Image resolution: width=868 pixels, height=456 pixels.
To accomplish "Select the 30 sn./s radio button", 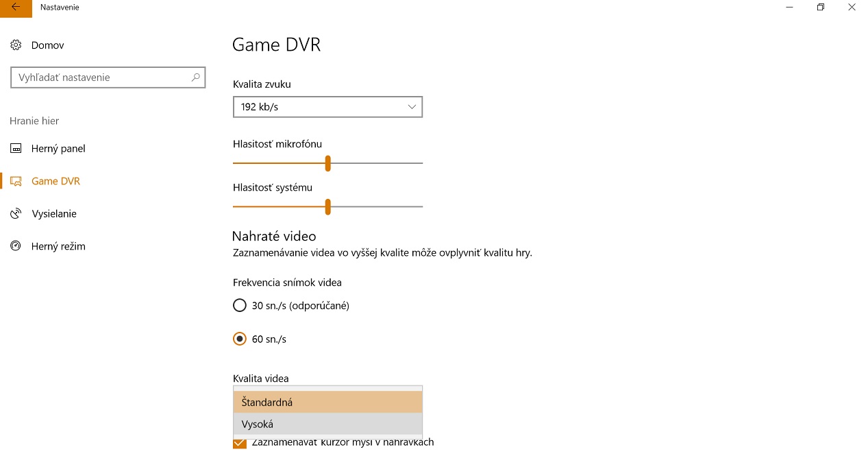I will (239, 306).
